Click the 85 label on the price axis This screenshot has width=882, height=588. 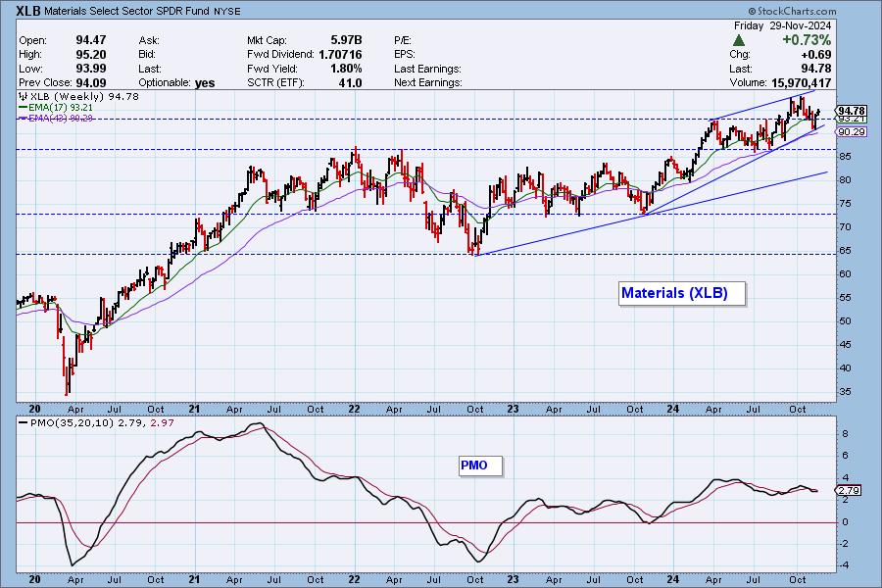[x=845, y=157]
